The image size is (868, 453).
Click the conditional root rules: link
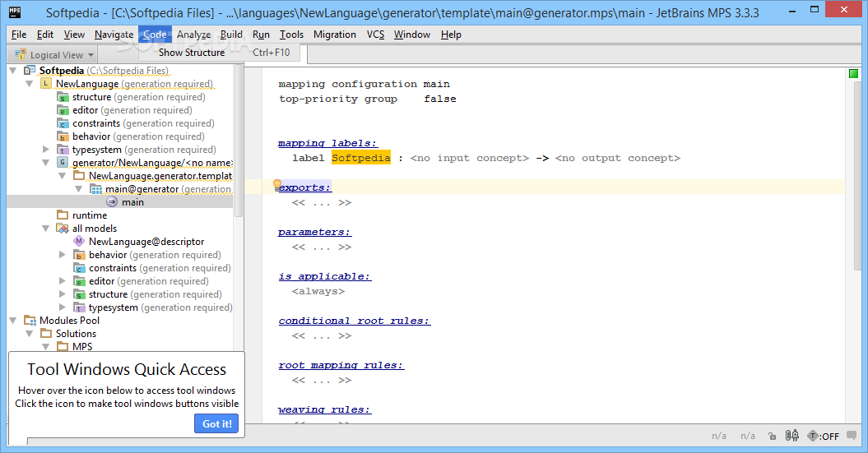click(355, 321)
